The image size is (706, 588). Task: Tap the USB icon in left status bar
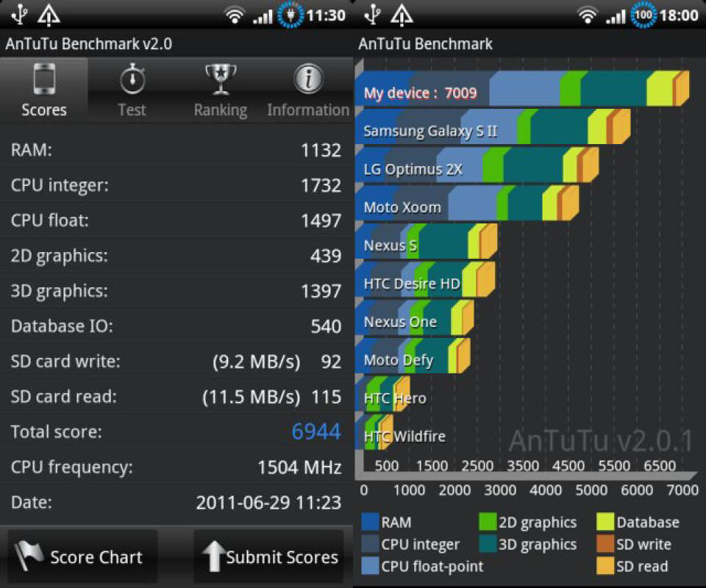coord(19,15)
